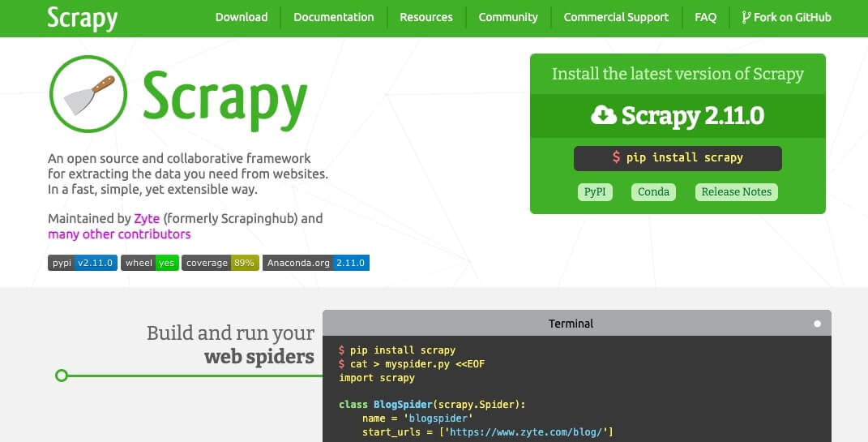Open the Community navigation item
Viewport: 868px width, 442px height.
[x=508, y=17]
